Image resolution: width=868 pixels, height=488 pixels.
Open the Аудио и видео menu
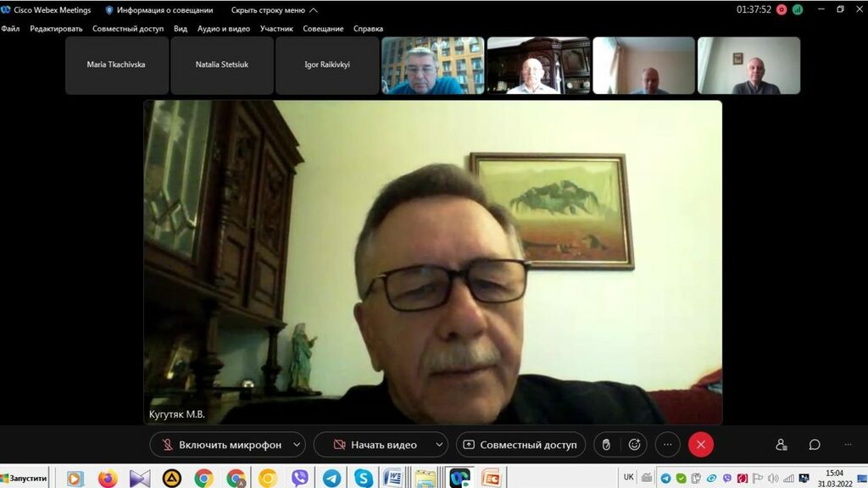pyautogui.click(x=223, y=29)
